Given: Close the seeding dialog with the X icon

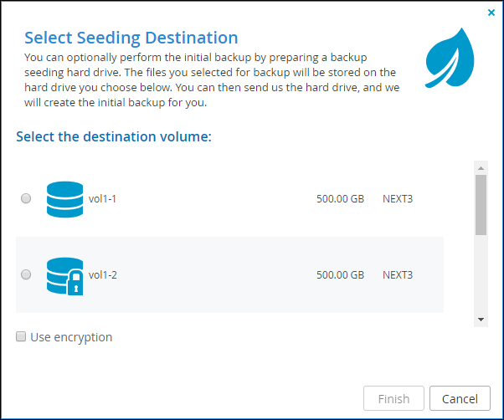Looking at the screenshot, I should [x=491, y=13].
